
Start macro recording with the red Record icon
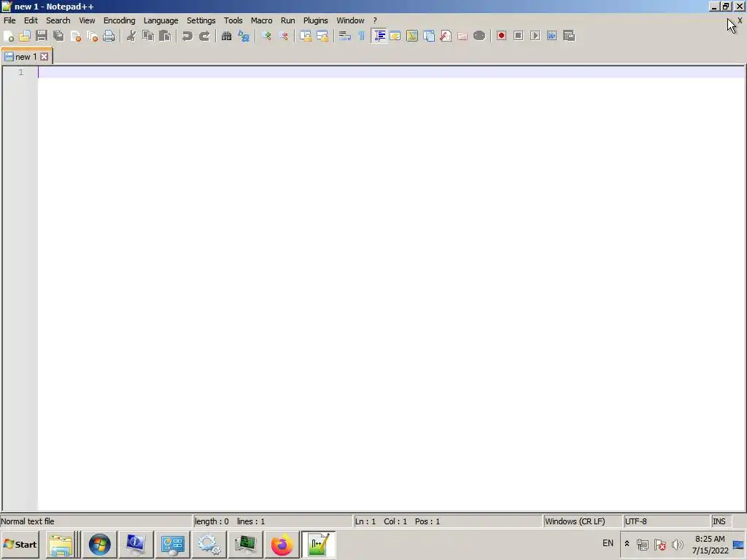coord(501,36)
